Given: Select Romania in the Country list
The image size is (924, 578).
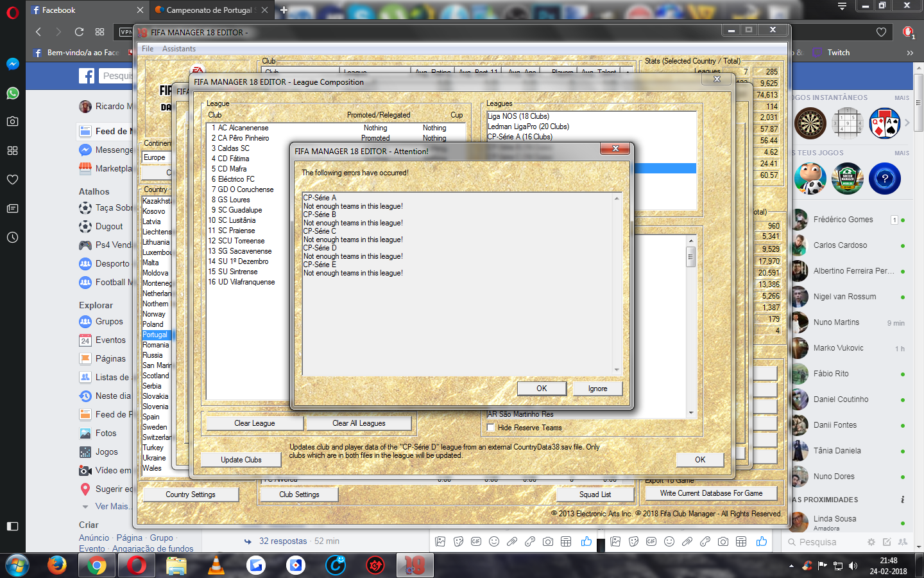Looking at the screenshot, I should [x=156, y=345].
